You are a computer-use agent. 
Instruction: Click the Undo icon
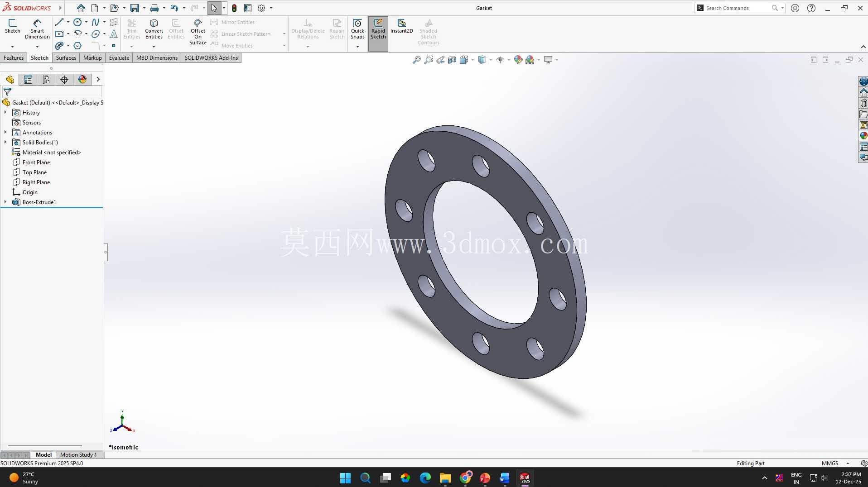(174, 8)
